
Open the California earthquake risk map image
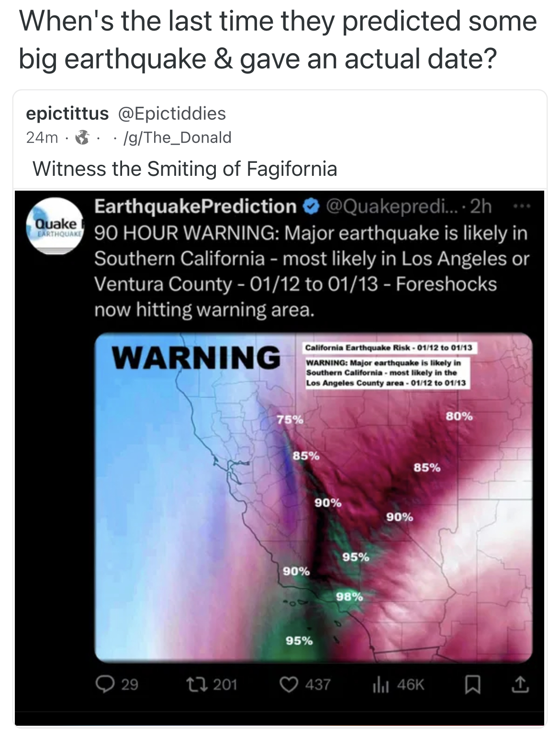pyautogui.click(x=314, y=497)
